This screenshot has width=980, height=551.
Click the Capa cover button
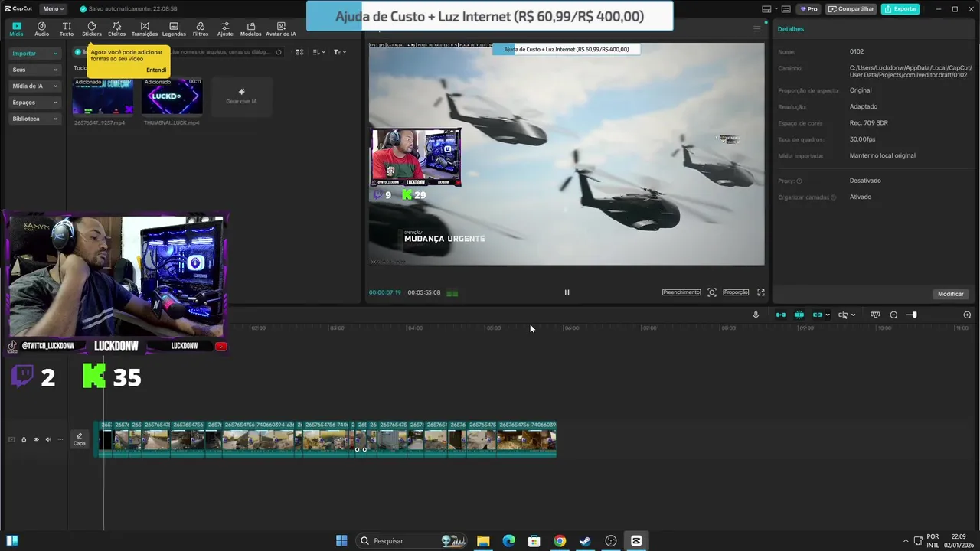coord(79,439)
